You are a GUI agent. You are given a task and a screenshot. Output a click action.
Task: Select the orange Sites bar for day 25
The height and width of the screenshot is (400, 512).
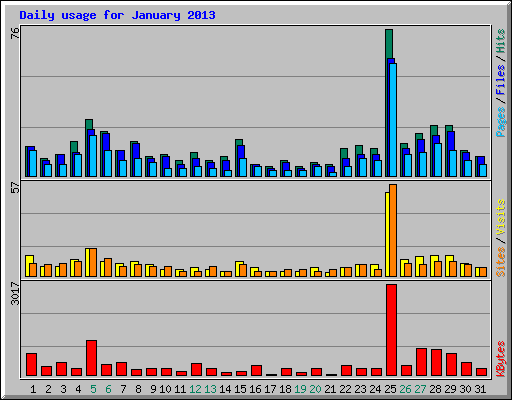click(393, 230)
